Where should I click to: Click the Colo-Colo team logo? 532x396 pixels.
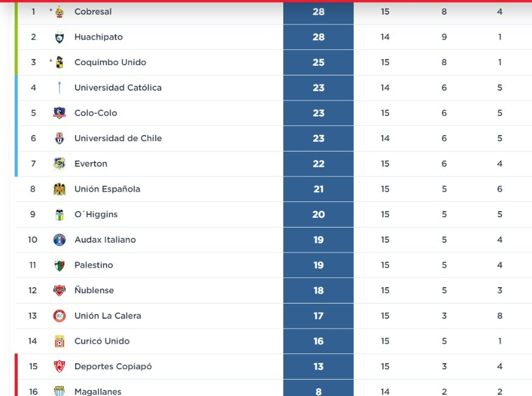point(60,113)
